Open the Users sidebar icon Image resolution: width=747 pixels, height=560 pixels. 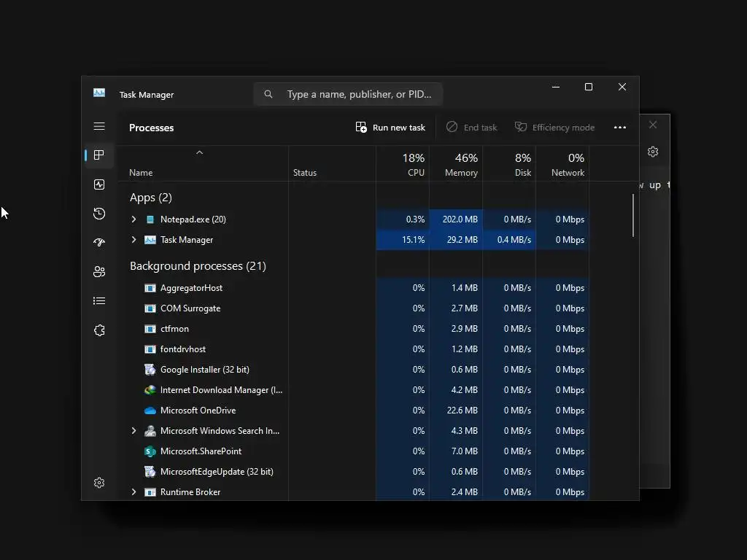point(99,271)
